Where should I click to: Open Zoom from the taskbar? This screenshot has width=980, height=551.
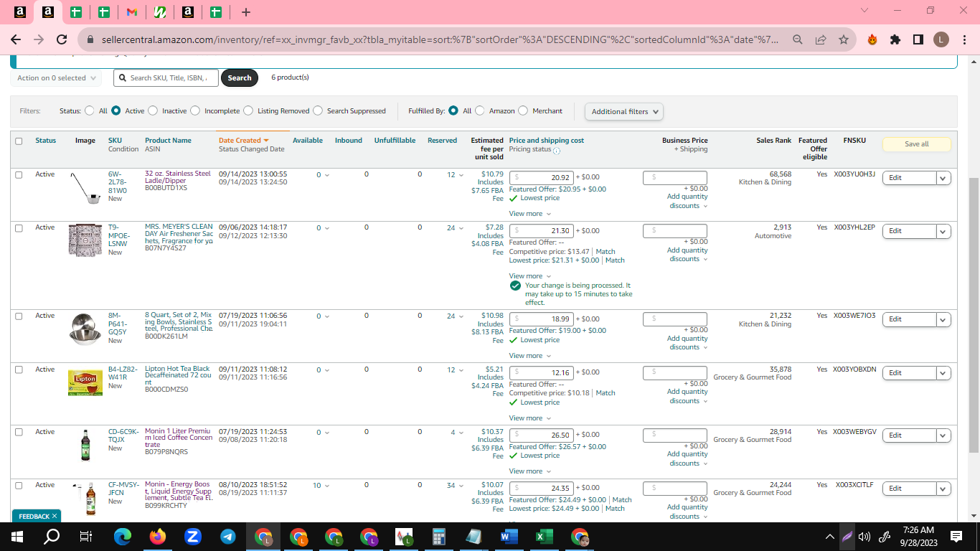(x=192, y=536)
